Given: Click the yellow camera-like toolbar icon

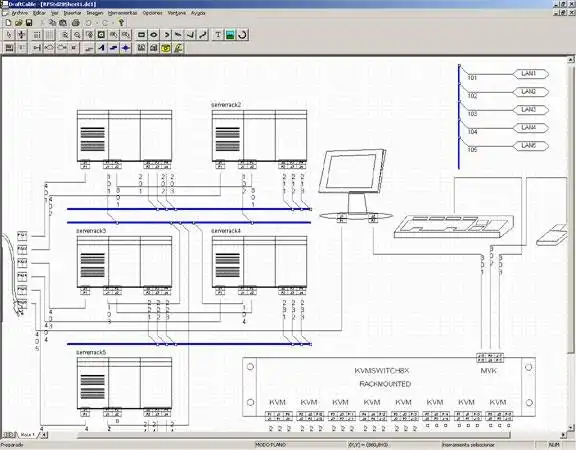Looking at the screenshot, I should click(166, 48).
